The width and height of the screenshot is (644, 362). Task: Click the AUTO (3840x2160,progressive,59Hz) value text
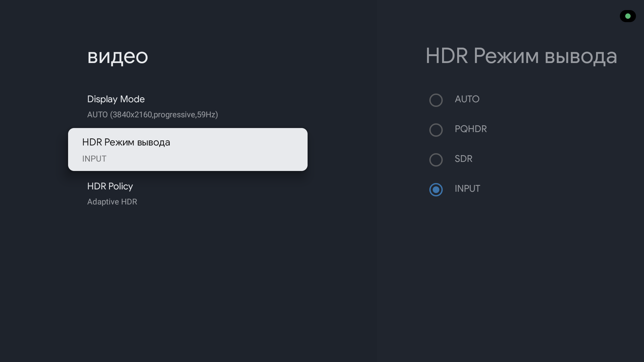(x=153, y=115)
